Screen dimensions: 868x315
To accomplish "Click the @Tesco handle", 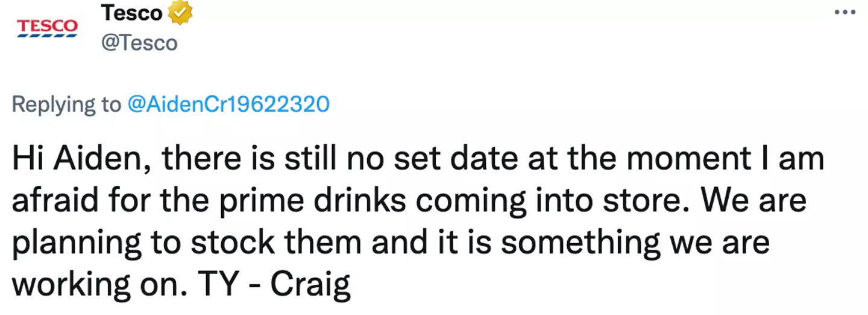I will coord(139,43).
